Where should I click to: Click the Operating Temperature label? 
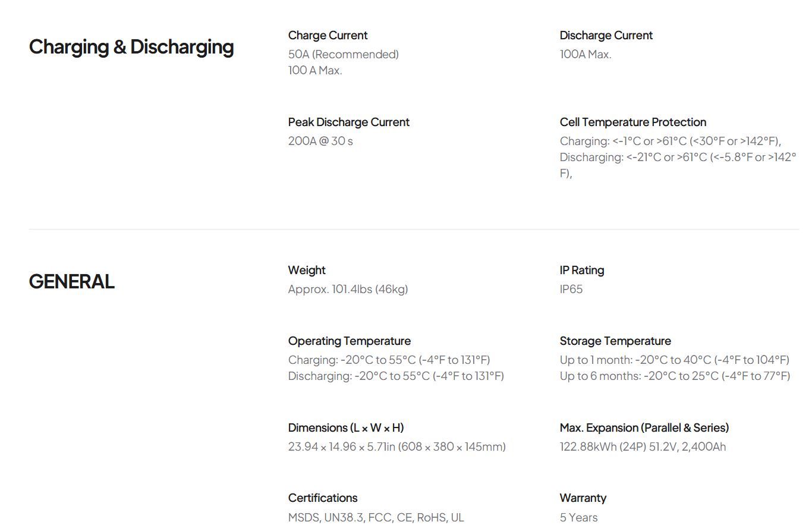pyautogui.click(x=349, y=341)
